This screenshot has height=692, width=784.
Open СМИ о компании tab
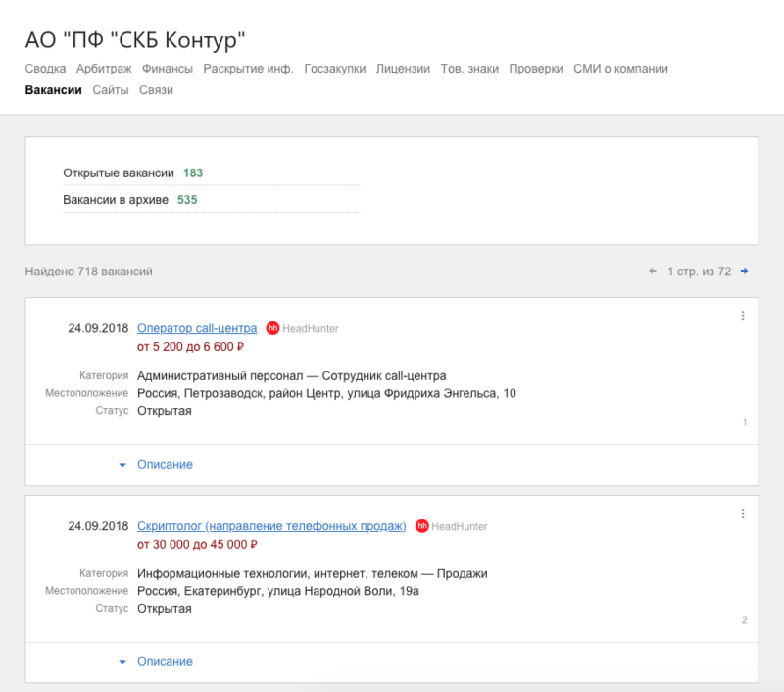[x=620, y=69]
